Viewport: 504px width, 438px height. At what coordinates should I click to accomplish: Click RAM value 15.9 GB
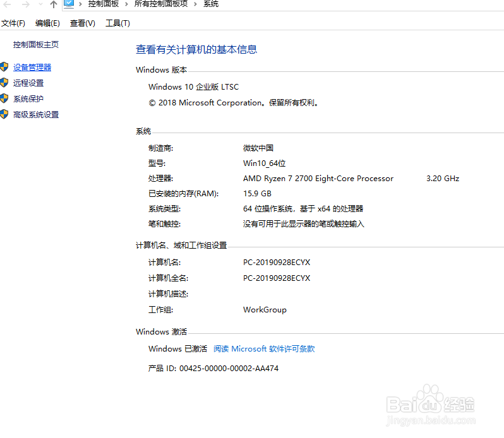click(257, 194)
